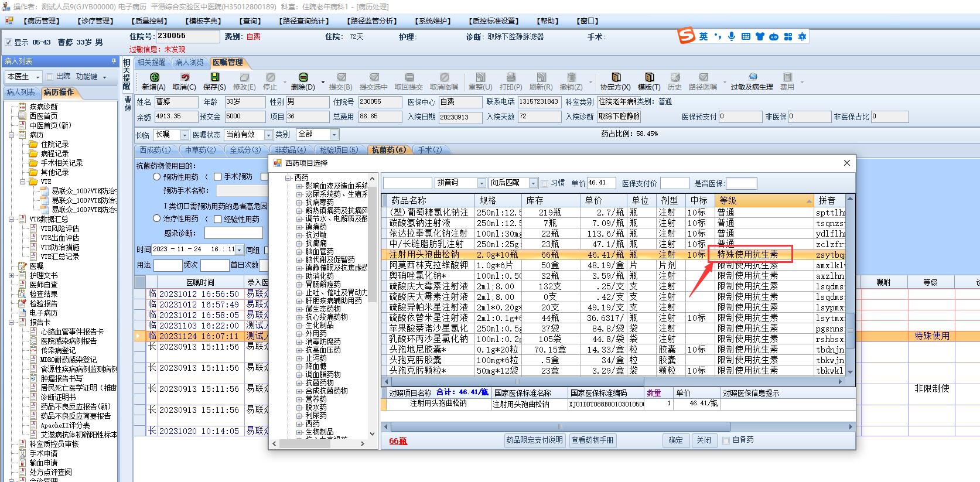Screen dimensions: 980x482
Task: Pin the 病人列表 panel with pushpin icon
Action: click(x=114, y=61)
